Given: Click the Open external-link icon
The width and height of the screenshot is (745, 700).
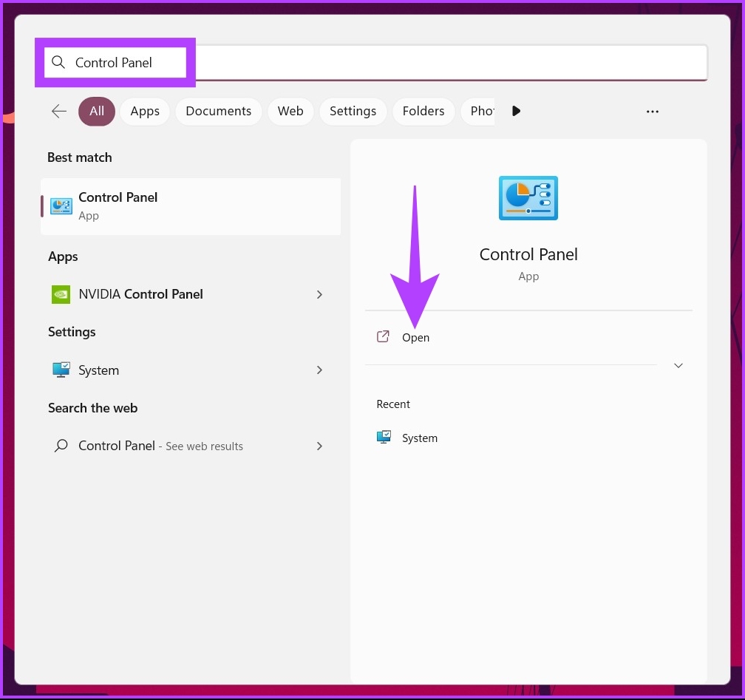Looking at the screenshot, I should pos(383,336).
